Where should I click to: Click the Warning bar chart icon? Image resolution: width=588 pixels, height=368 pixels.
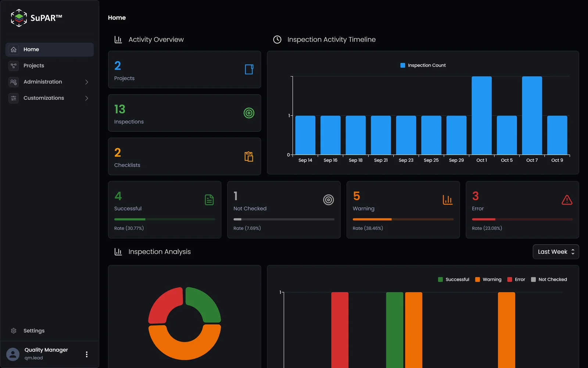click(x=448, y=200)
